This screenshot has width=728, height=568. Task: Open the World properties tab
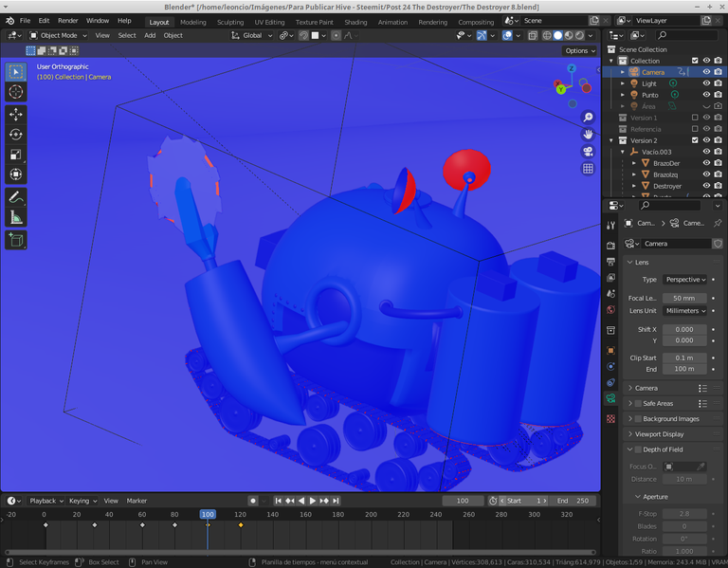(x=611, y=310)
